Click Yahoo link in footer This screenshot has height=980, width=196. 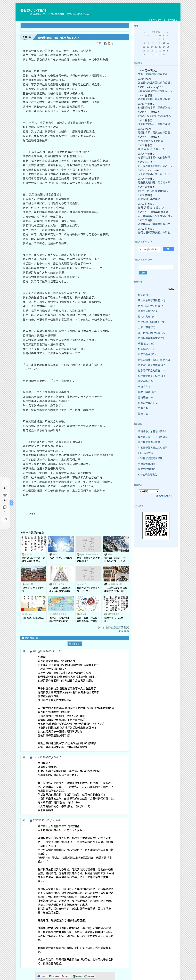66,976
